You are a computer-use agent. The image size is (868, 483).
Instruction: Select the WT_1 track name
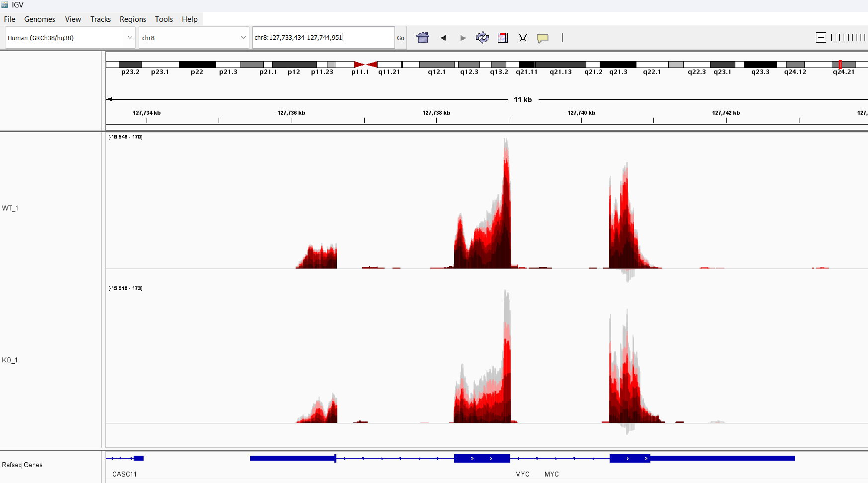pyautogui.click(x=10, y=208)
